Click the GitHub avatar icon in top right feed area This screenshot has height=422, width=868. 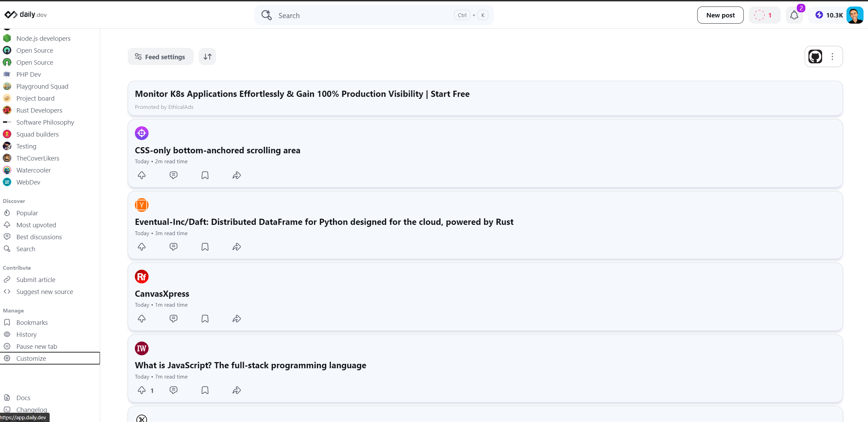[x=814, y=56]
